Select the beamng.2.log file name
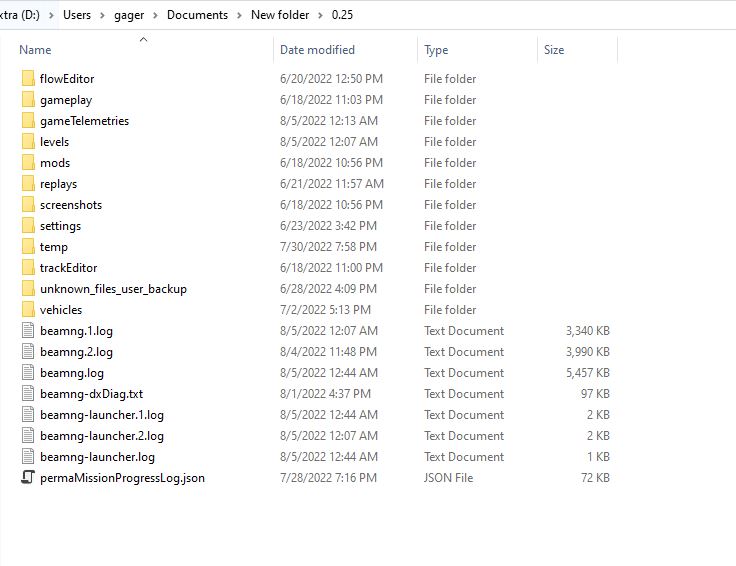 tap(77, 352)
